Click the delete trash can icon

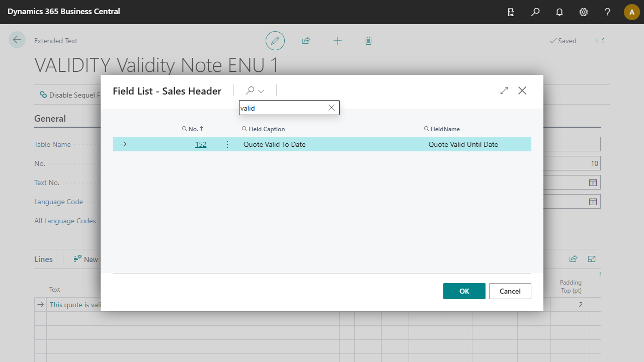click(x=368, y=41)
